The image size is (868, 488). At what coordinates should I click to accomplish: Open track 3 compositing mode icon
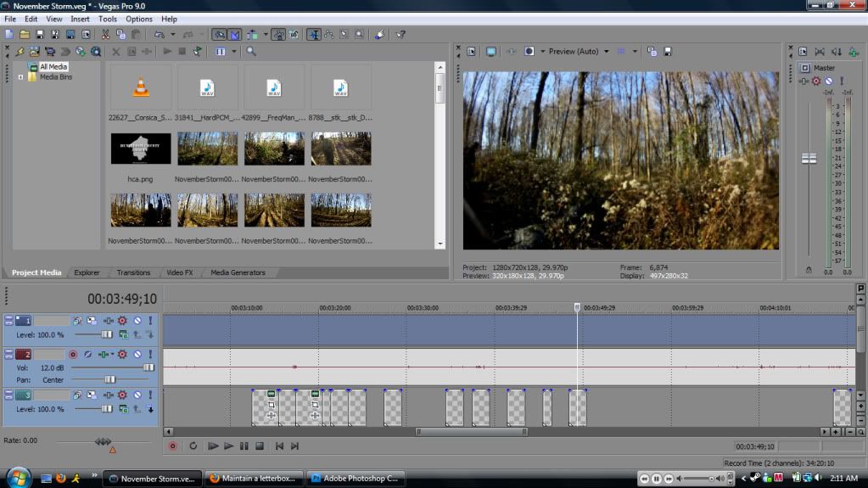tap(123, 409)
